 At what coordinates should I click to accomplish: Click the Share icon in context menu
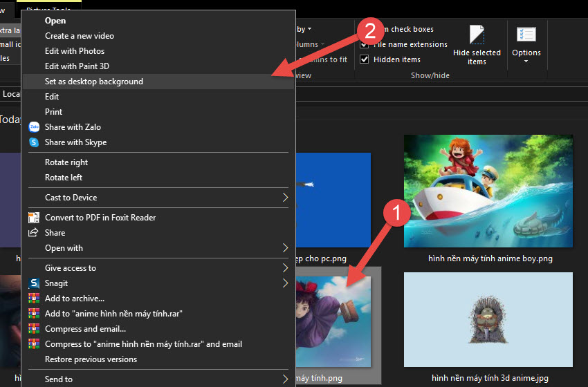click(x=34, y=233)
